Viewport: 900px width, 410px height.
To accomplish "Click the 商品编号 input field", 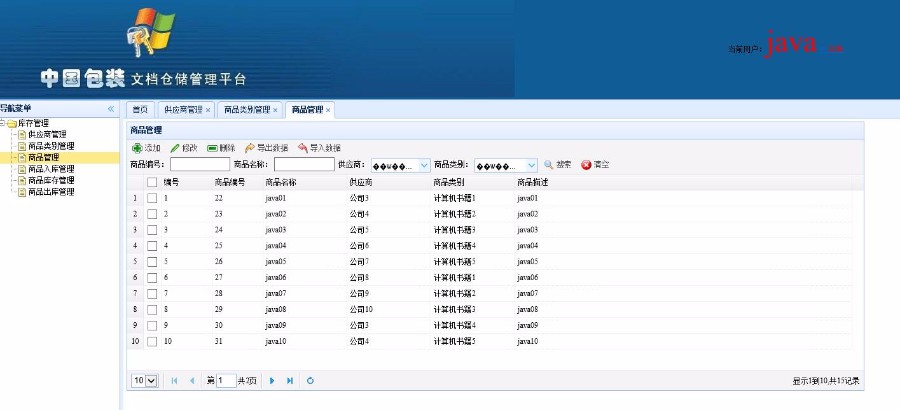I will tap(200, 165).
